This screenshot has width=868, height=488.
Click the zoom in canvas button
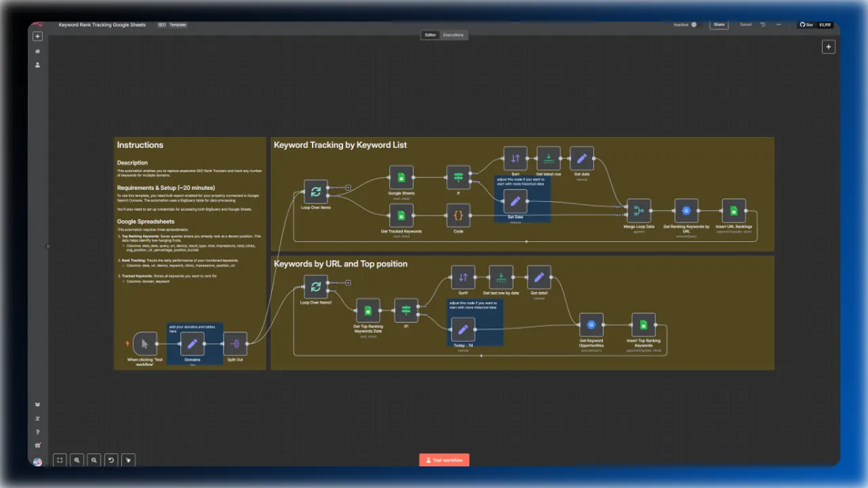(x=77, y=460)
